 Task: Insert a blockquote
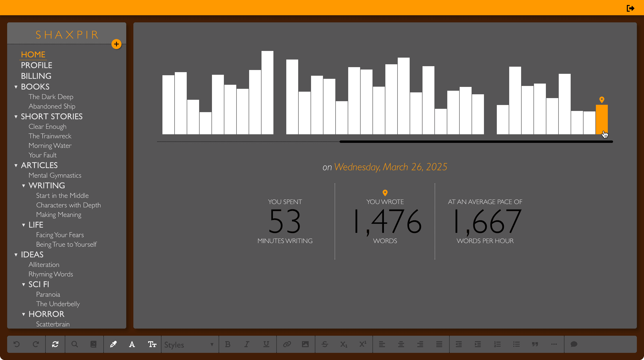click(x=535, y=344)
